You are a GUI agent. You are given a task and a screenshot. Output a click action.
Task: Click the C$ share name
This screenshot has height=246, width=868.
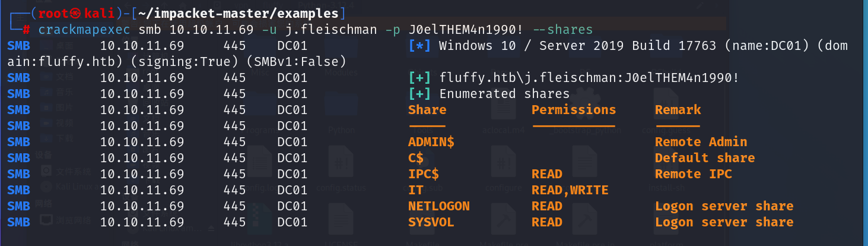point(416,158)
